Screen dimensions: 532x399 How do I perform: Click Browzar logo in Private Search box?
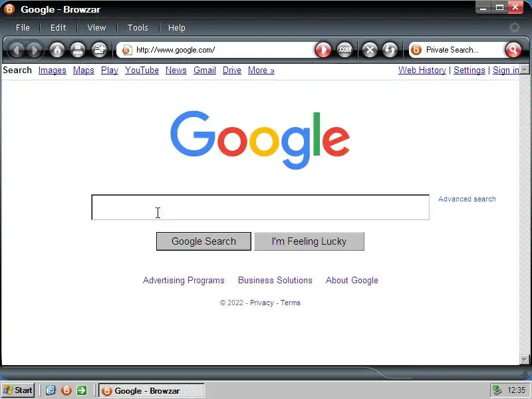coord(416,50)
